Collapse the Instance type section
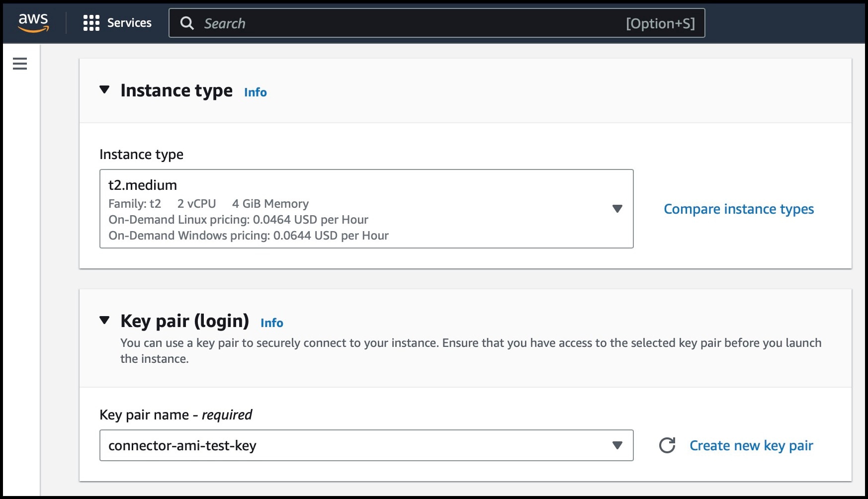Viewport: 868px width, 499px height. pyautogui.click(x=104, y=90)
